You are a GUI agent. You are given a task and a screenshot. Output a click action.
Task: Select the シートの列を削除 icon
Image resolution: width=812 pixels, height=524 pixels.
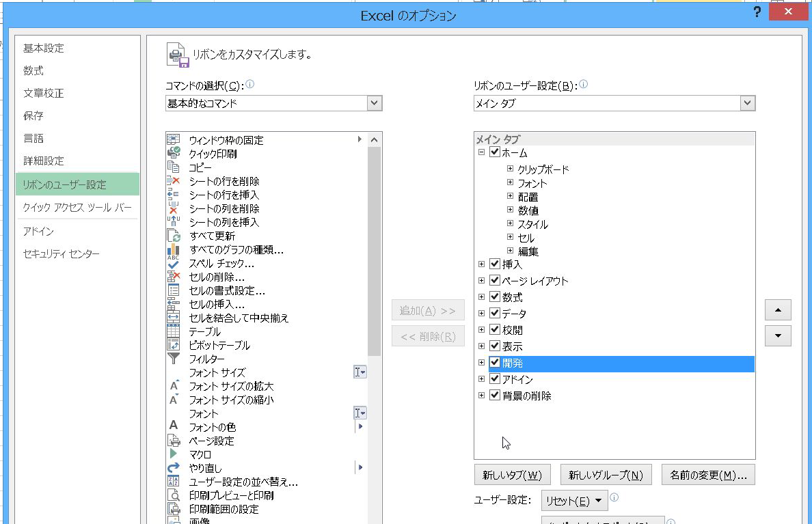tap(173, 208)
